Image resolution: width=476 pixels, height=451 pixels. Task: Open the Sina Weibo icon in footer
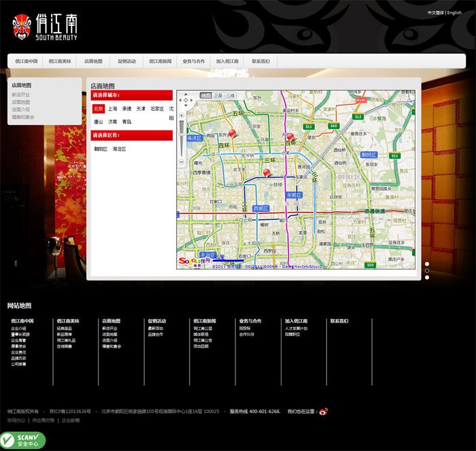(324, 412)
